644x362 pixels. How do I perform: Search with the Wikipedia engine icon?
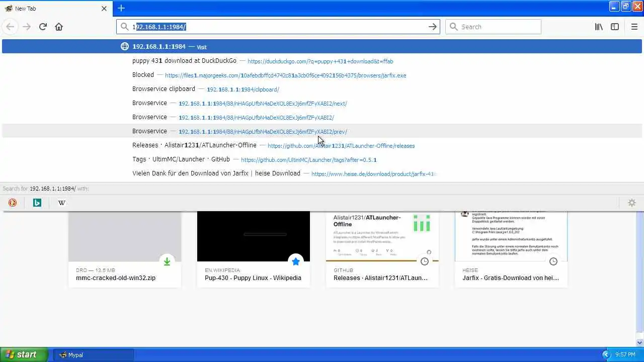[61, 203]
